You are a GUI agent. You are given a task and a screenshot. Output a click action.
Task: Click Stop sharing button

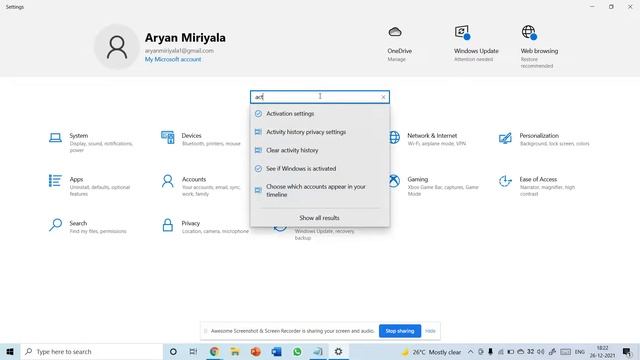pos(400,331)
